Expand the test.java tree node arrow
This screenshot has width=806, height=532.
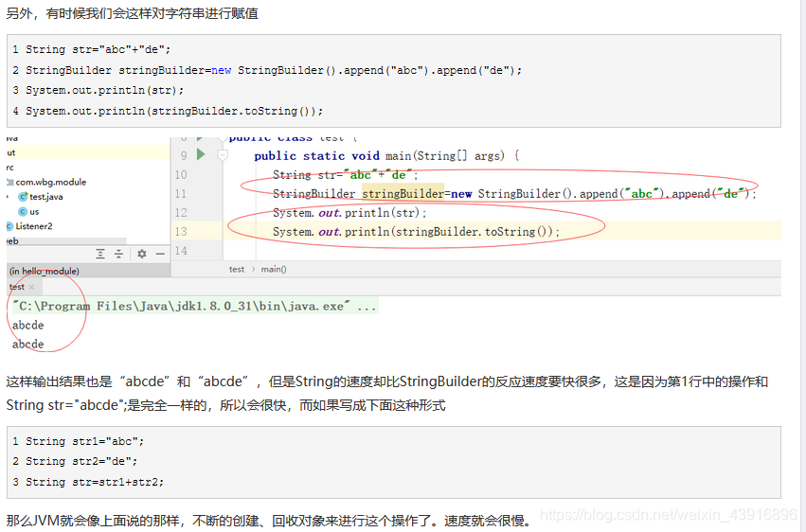click(8, 197)
